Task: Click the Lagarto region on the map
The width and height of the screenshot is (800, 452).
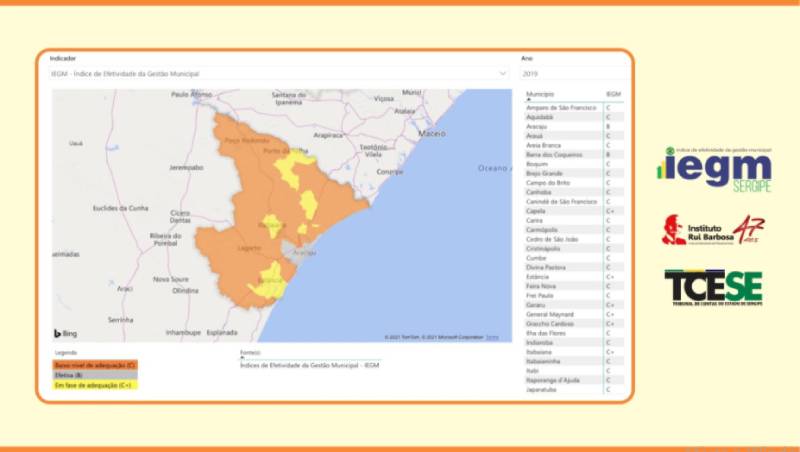Action: (249, 246)
